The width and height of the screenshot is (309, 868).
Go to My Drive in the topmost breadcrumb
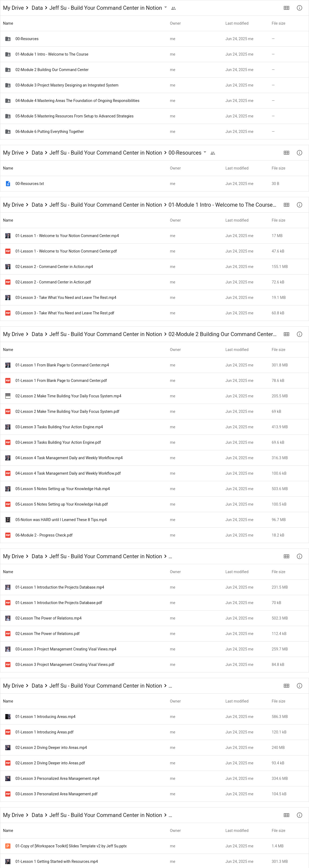tap(14, 8)
